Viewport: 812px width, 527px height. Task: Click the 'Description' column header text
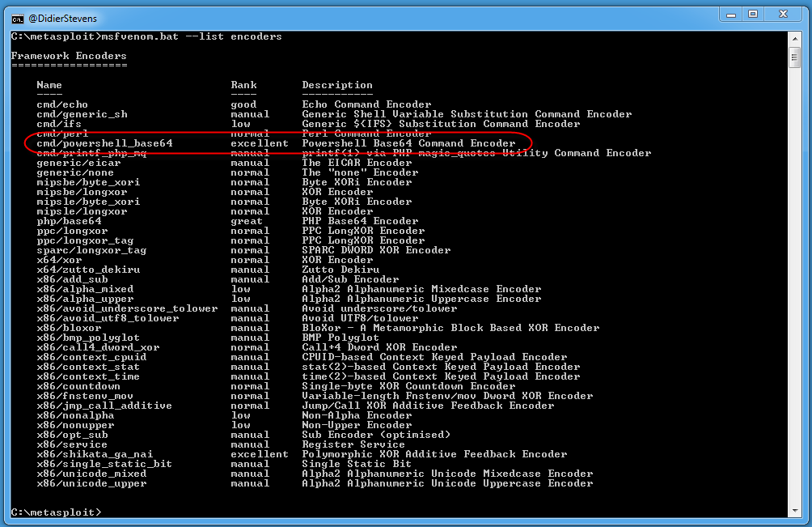[x=337, y=85]
